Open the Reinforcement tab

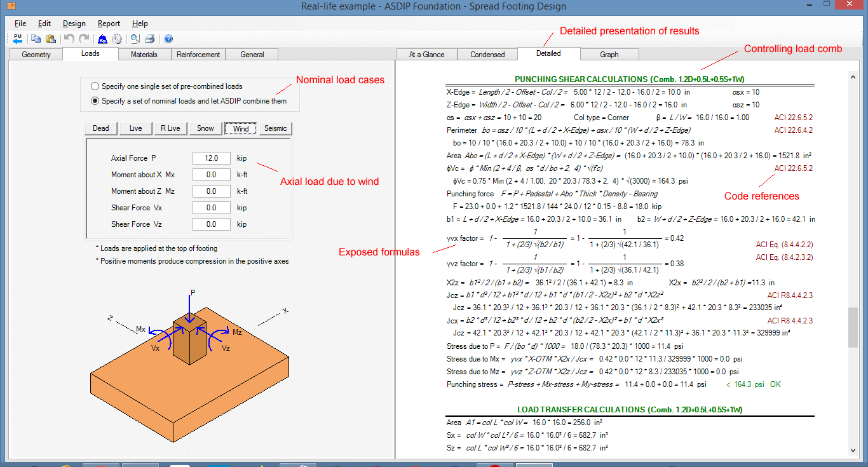point(198,55)
